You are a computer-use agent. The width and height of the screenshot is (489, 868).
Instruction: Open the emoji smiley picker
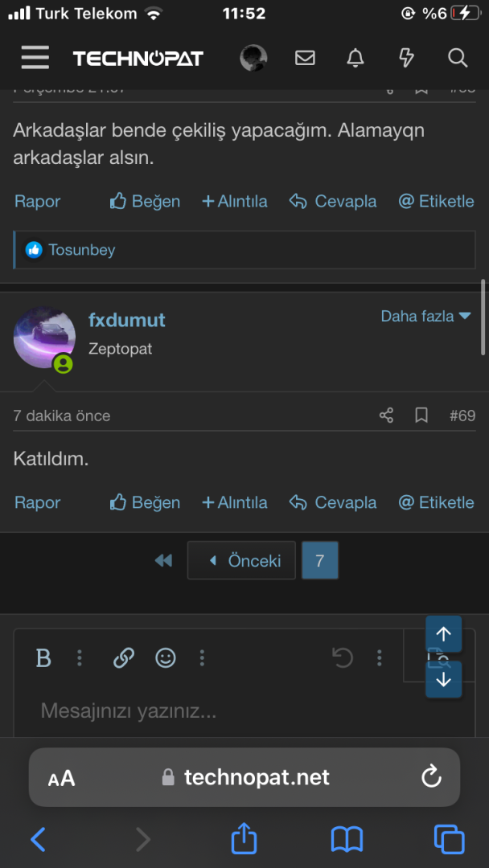click(166, 658)
